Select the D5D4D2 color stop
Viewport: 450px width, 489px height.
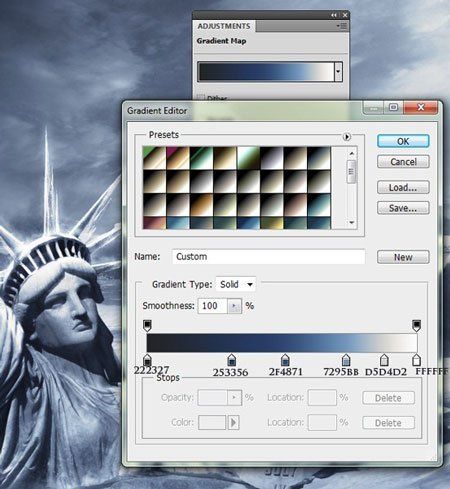coord(384,360)
